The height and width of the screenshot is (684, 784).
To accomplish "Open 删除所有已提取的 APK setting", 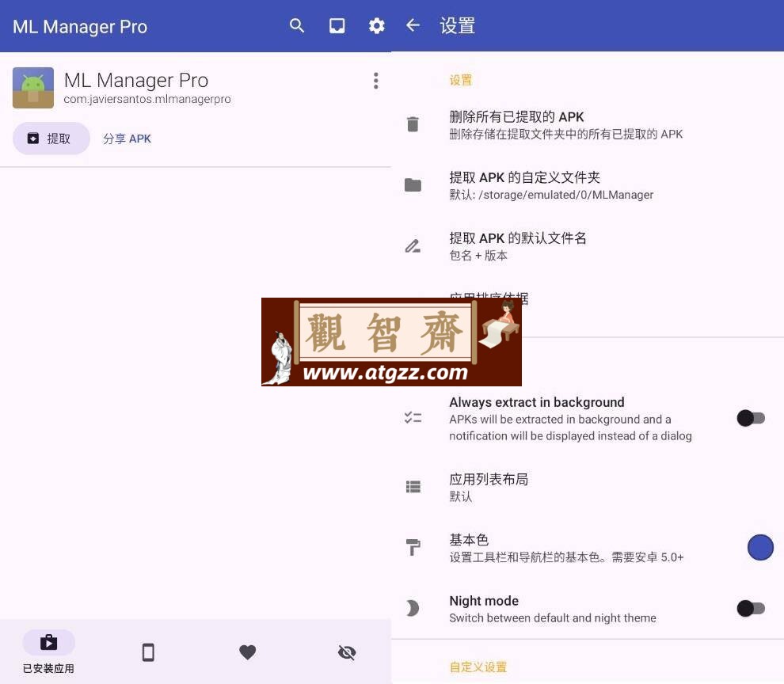I will [588, 125].
